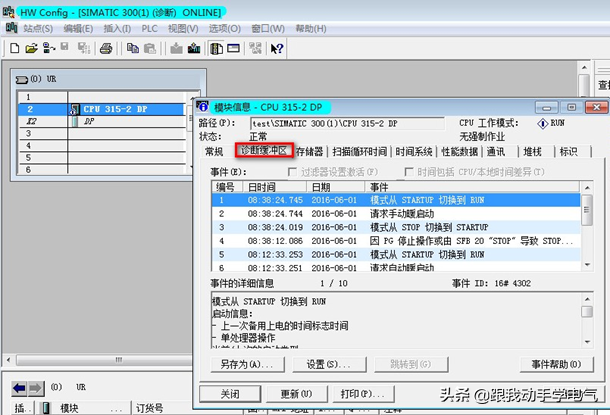Image resolution: width=610 pixels, height=415 pixels.
Task: Click the event list scrollbar thumb
Action: coord(587,210)
